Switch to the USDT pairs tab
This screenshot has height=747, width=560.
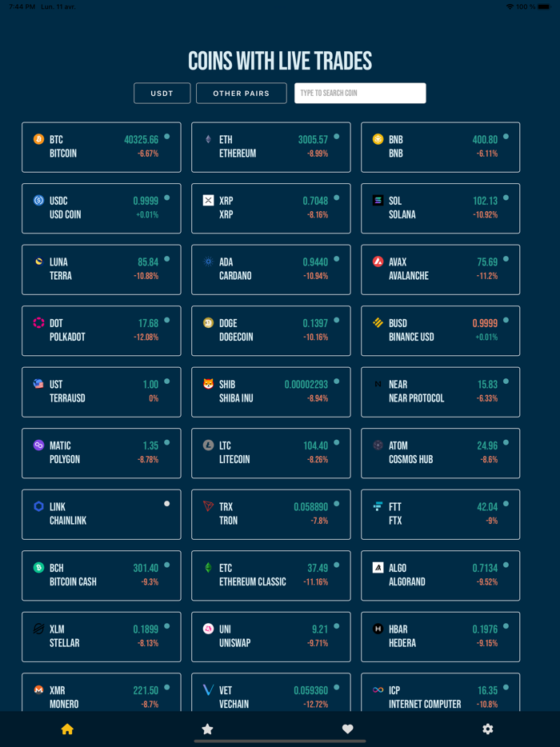(162, 93)
